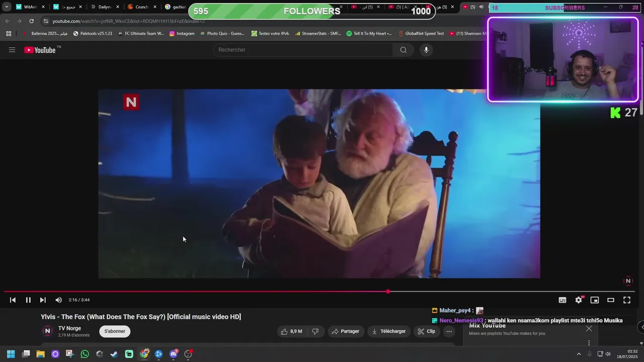644x362 pixels.
Task: Open the GlobalNet Speed Test bookmark
Action: (421, 34)
